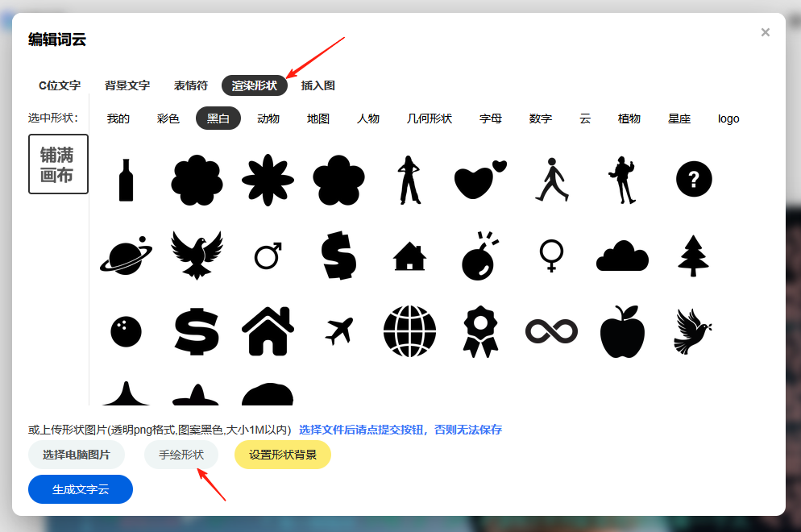Open the 动物 shape category
The width and height of the screenshot is (801, 532).
coord(268,118)
